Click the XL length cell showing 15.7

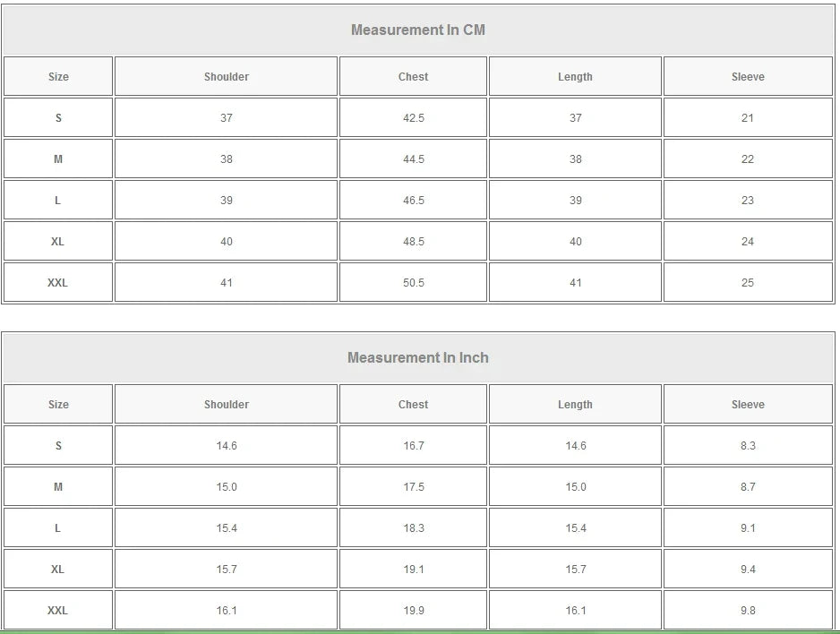click(575, 570)
